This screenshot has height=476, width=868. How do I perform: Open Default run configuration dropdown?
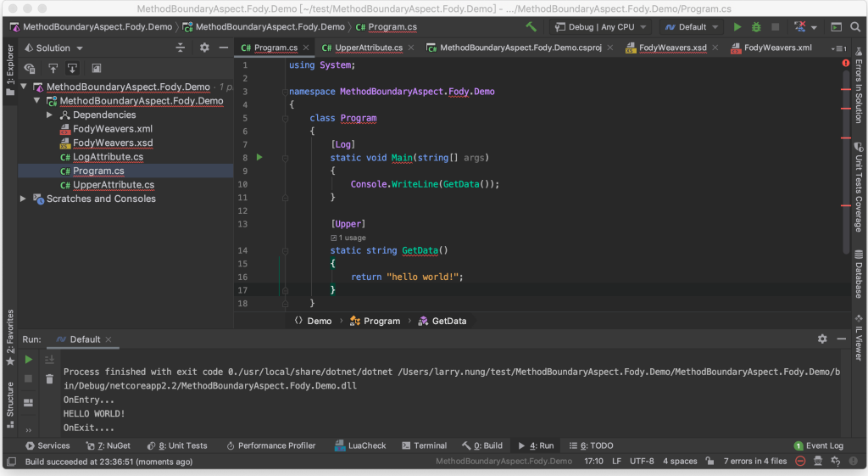point(691,26)
